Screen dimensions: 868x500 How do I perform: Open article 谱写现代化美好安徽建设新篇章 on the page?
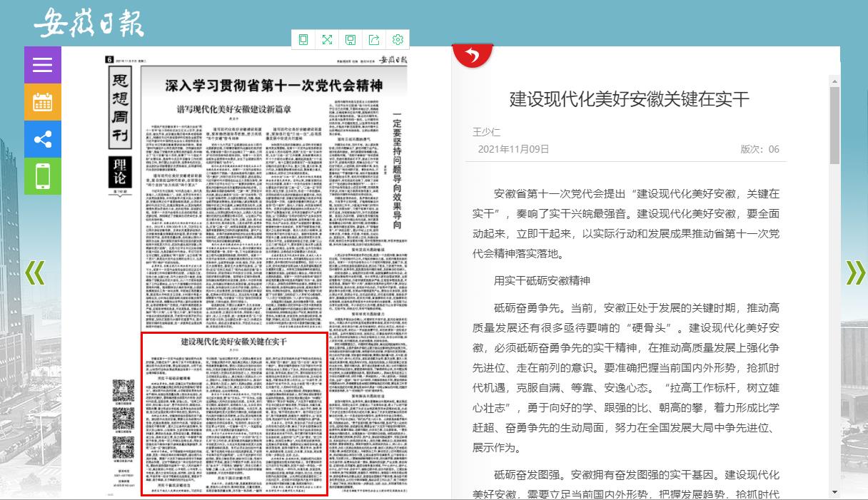[x=235, y=110]
